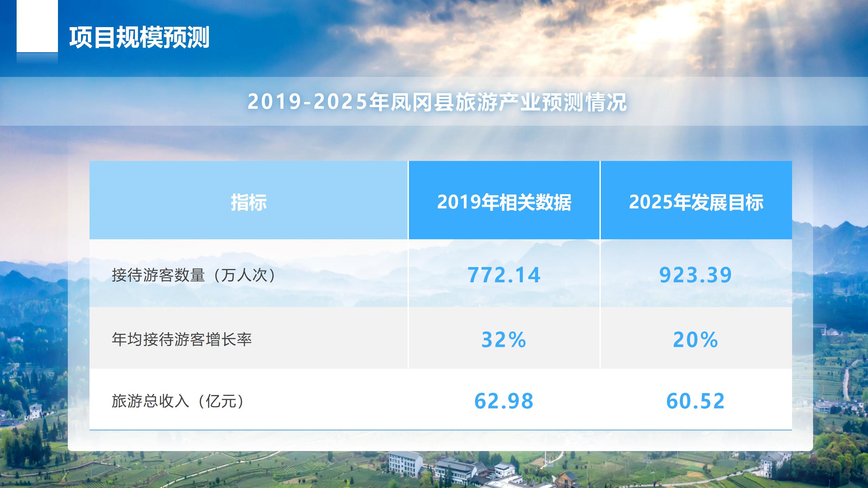The height and width of the screenshot is (488, 868).
Task: Click the value 62.98
Action: click(504, 401)
